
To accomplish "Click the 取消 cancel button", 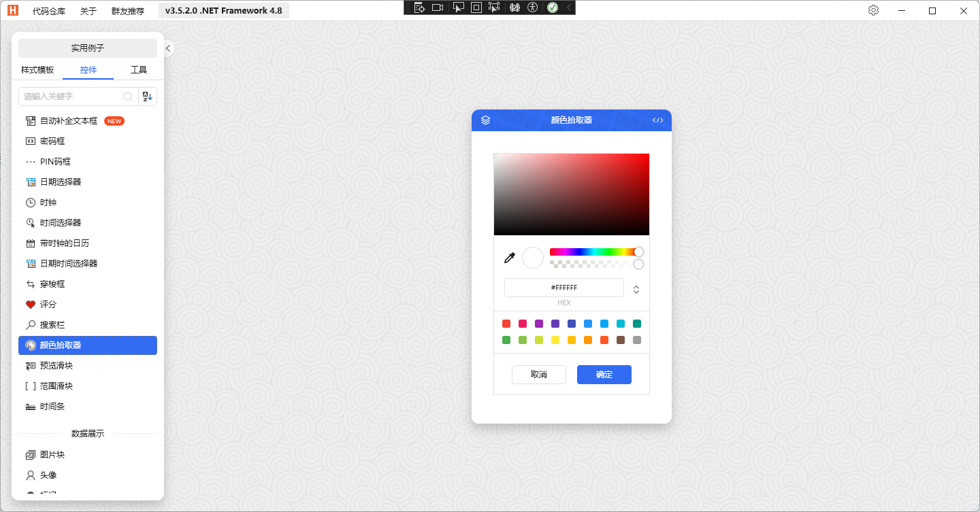I will point(539,375).
